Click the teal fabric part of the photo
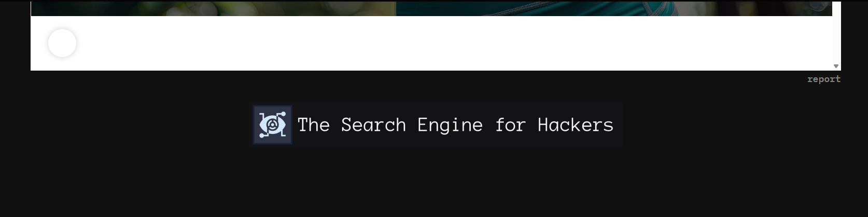 point(519,8)
